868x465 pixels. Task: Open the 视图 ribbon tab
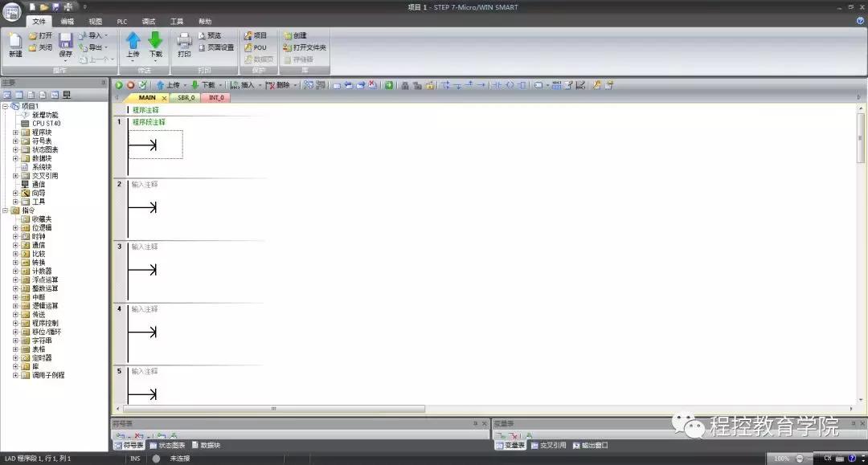pos(95,22)
